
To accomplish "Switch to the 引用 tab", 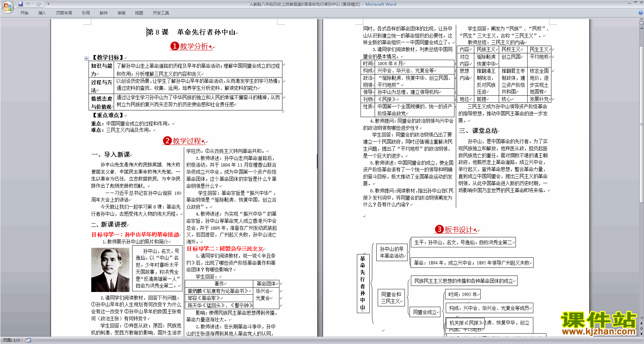I will click(86, 13).
